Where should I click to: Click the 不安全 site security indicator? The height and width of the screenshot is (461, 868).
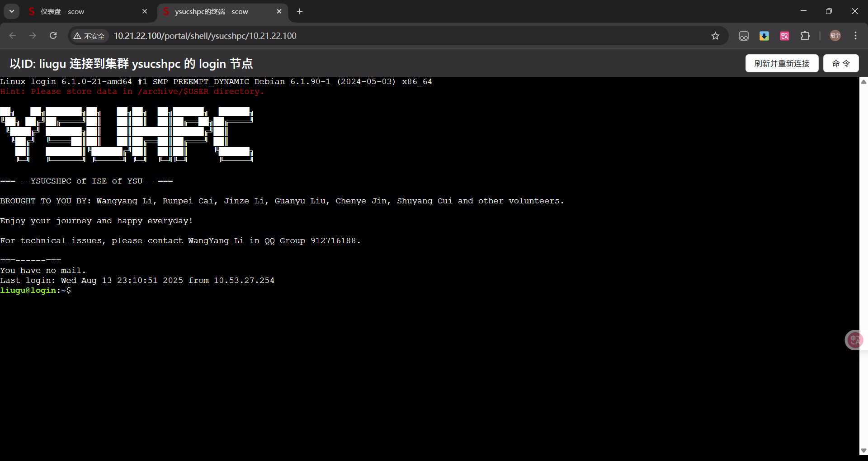(90, 36)
